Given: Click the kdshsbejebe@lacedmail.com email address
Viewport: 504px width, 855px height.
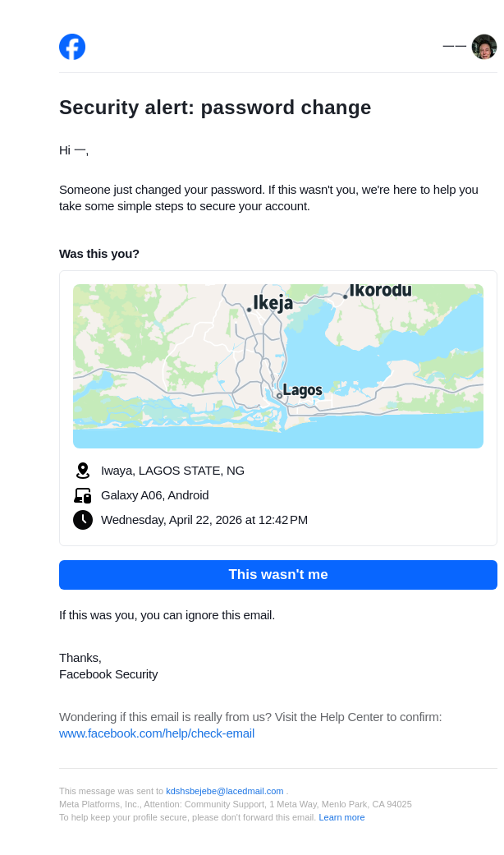Looking at the screenshot, I should coord(224,791).
